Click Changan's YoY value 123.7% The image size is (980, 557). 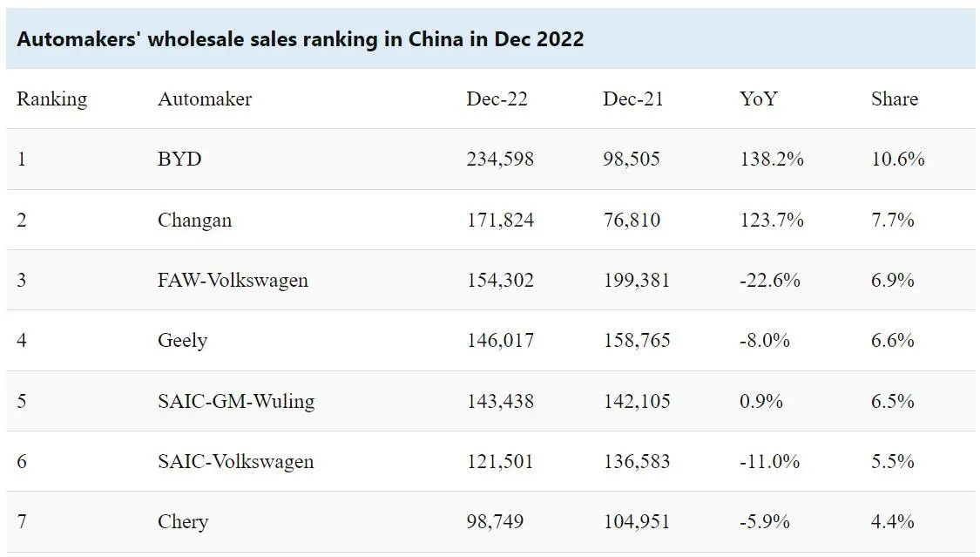coord(771,220)
